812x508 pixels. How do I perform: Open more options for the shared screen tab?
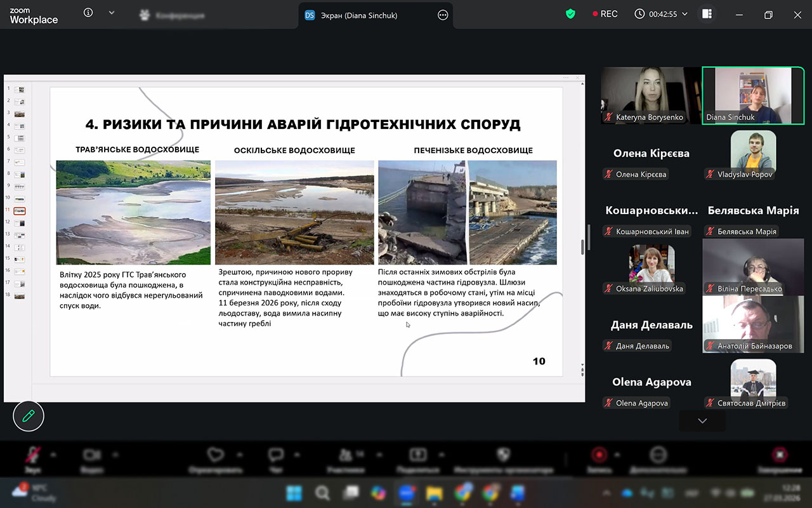pyautogui.click(x=443, y=15)
